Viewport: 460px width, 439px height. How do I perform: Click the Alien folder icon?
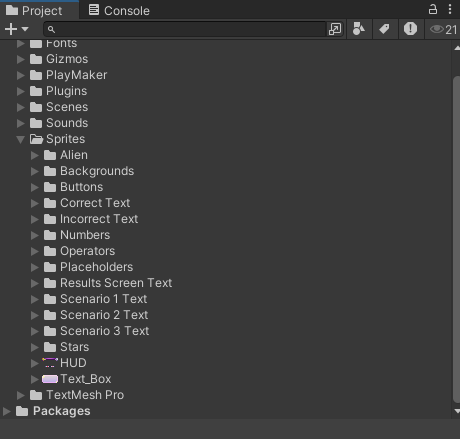[x=50, y=155]
